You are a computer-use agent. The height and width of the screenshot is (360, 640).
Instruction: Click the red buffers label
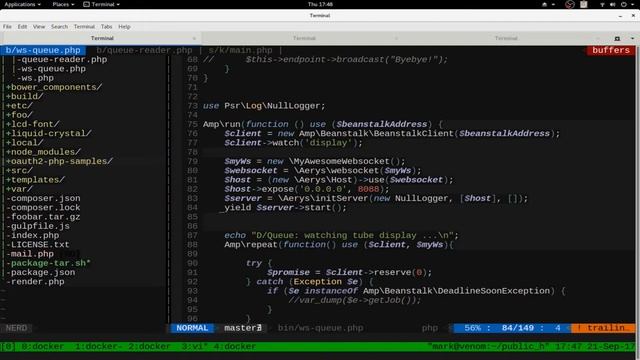click(x=611, y=50)
